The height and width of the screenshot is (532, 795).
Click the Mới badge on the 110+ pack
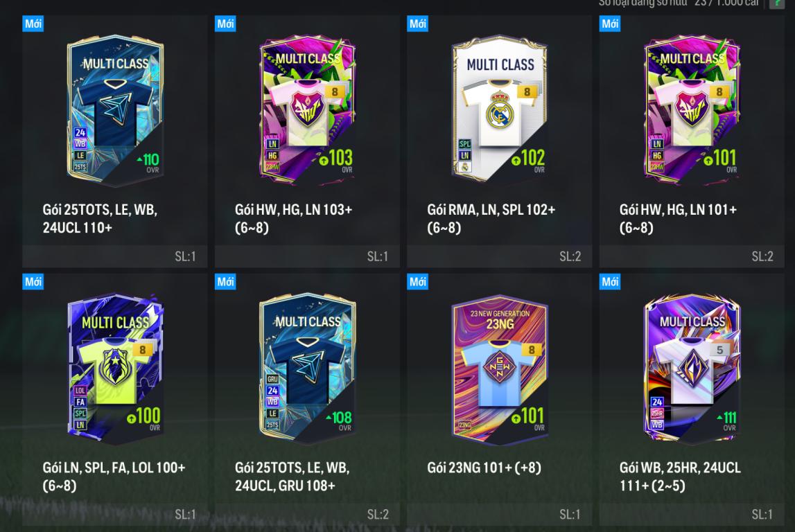point(33,24)
